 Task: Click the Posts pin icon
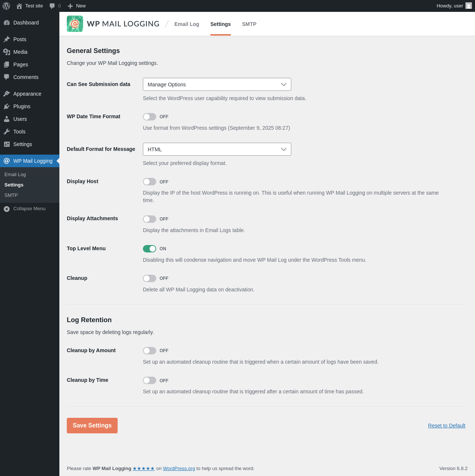pos(7,39)
